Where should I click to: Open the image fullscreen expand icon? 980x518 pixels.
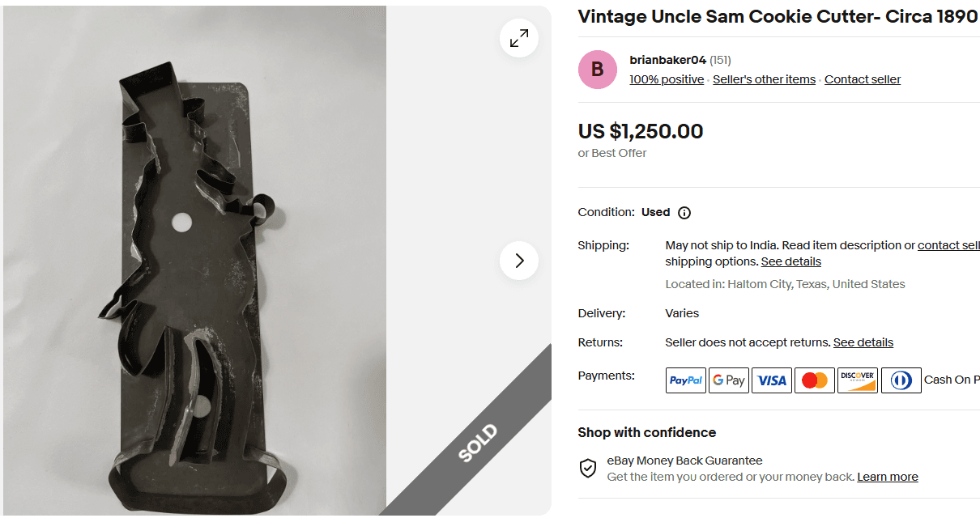(x=518, y=38)
